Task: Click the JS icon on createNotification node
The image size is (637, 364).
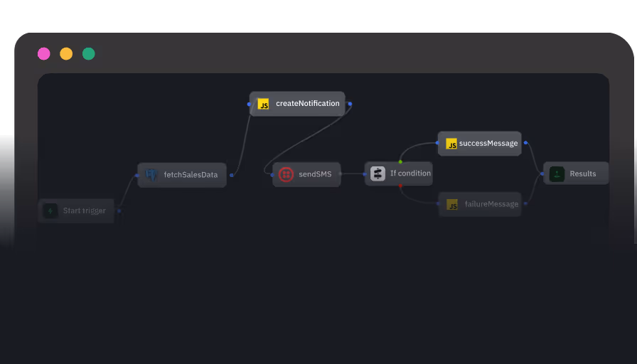Action: click(x=263, y=104)
